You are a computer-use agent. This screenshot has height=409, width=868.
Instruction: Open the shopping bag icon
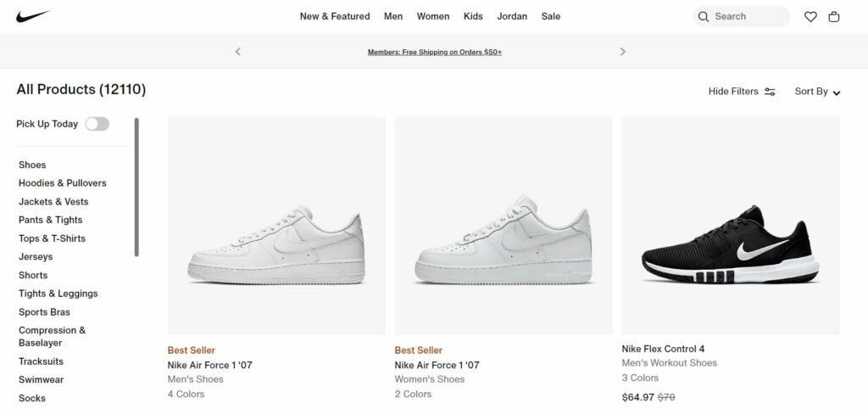tap(834, 16)
